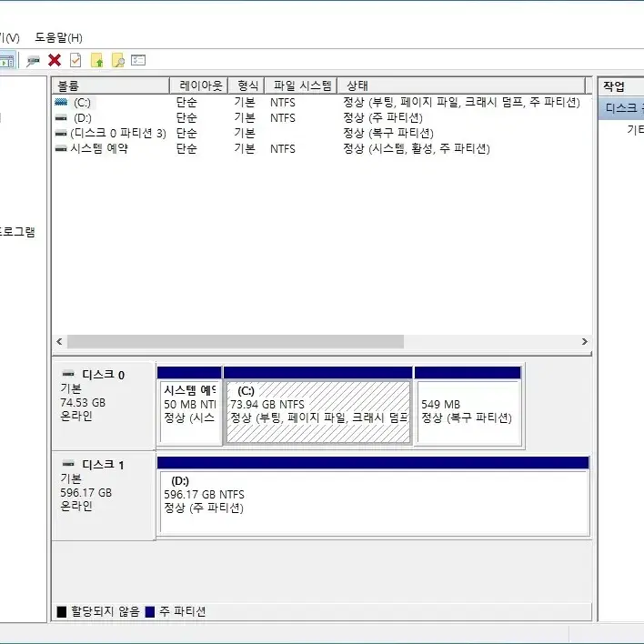Click drive icon of 디스크 0 파티션 3 row
The height and width of the screenshot is (644, 644).
click(x=61, y=133)
